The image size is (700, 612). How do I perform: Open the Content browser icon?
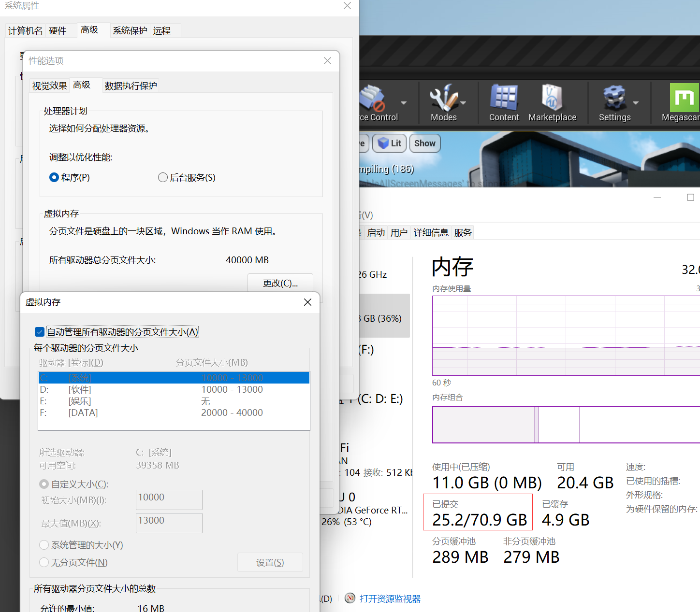504,97
